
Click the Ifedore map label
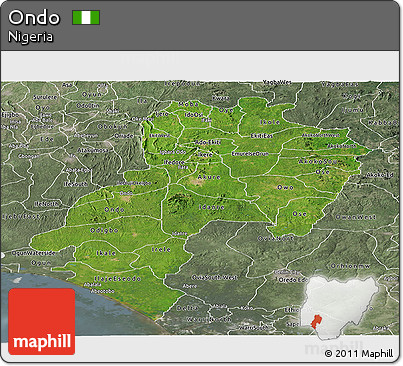click(x=174, y=162)
